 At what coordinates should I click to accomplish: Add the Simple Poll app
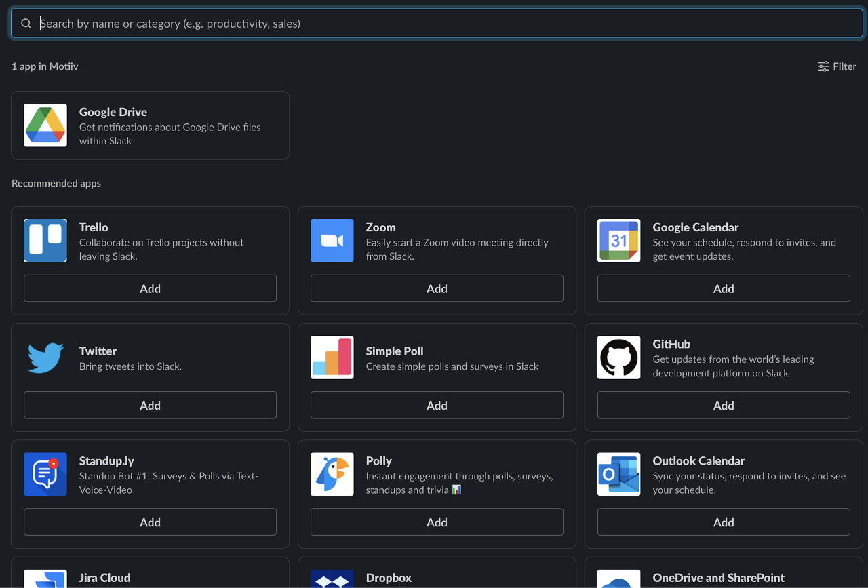click(437, 405)
